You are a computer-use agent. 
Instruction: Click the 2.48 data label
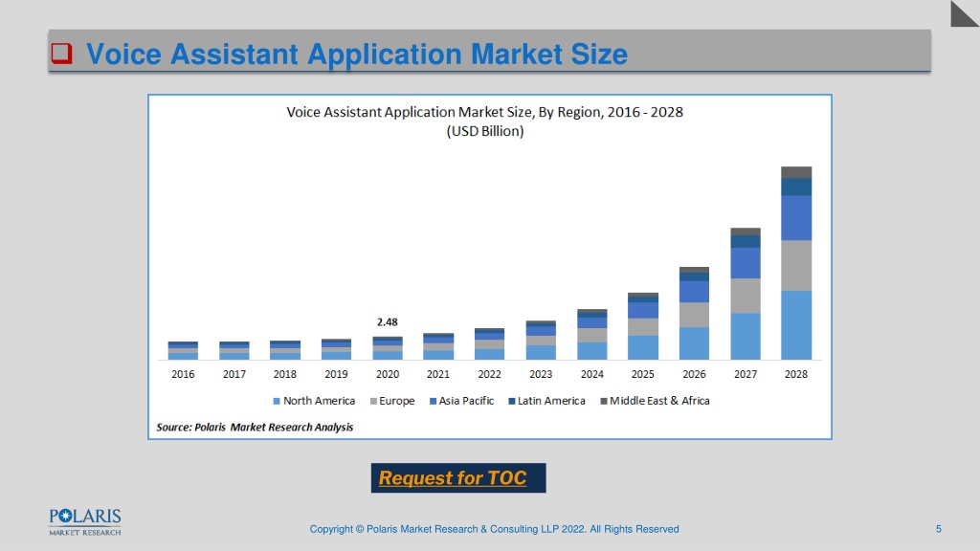tap(387, 322)
